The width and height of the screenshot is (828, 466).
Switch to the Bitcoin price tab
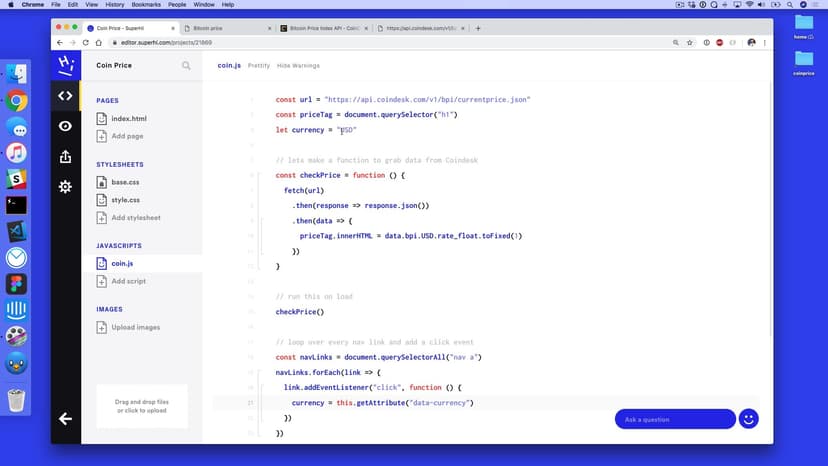226,28
